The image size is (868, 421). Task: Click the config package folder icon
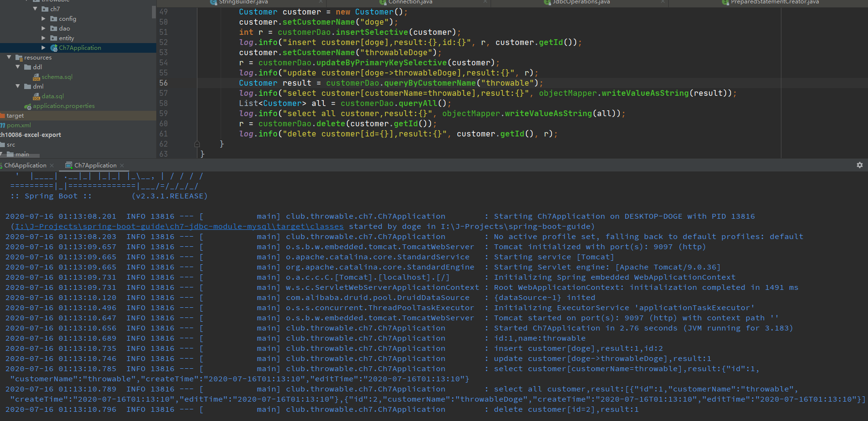coord(54,19)
